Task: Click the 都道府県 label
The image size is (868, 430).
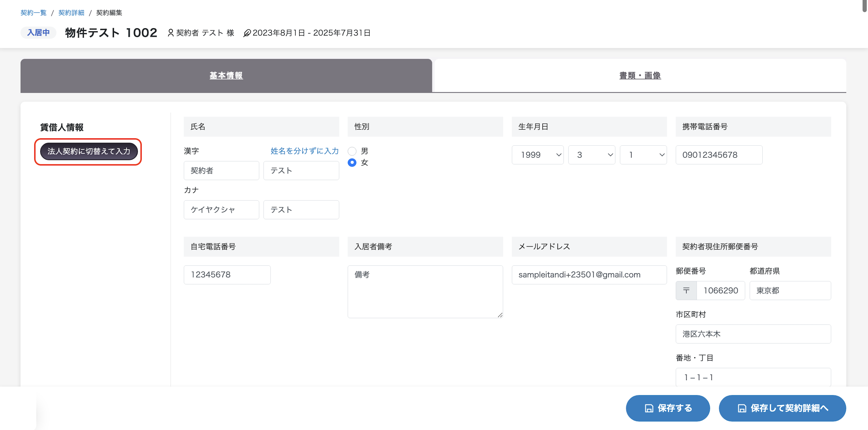Action: [765, 271]
